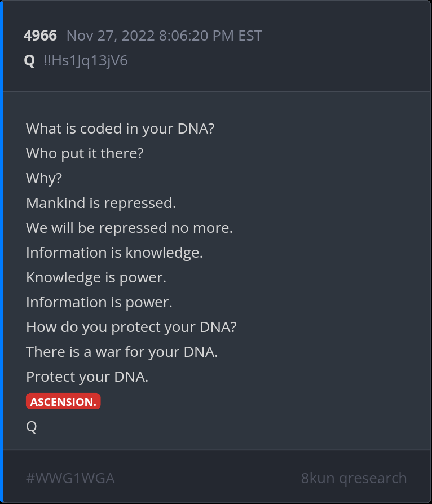Click "We will be repressed no more."
The width and height of the screenshot is (432, 504).
point(129,228)
